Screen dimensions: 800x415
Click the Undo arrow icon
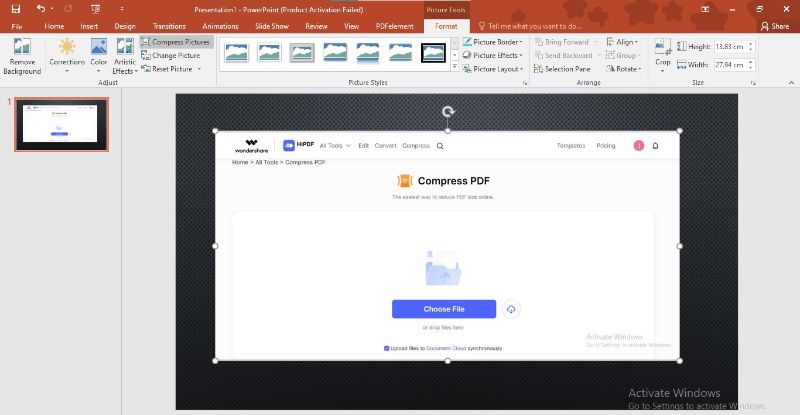[x=41, y=9]
